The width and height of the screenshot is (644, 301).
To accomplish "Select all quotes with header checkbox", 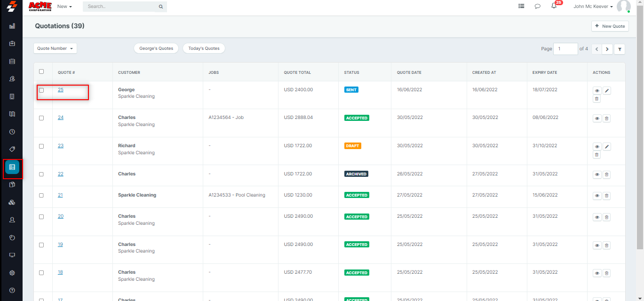I will [41, 71].
